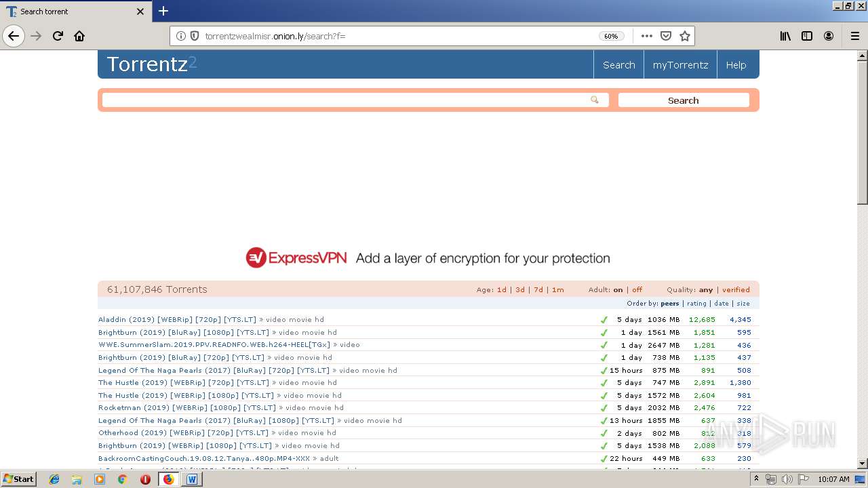The image size is (868, 488).
Task: Open Rocketman (2019) WEBRip 1080p torrent
Action: [187, 407]
